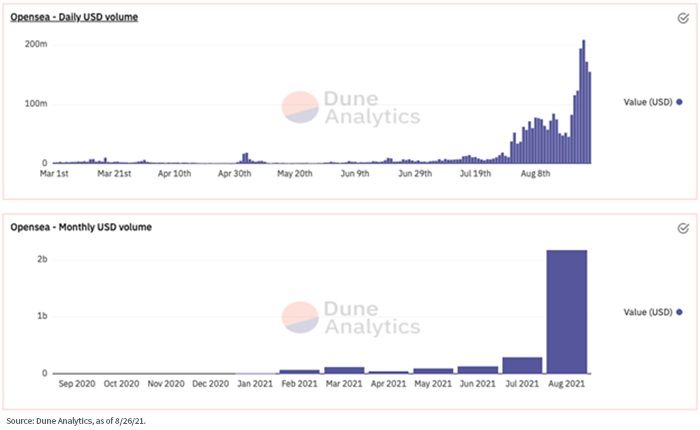The image size is (700, 430).
Task: Click the 'Oct 2020' axis label
Action: pos(121,384)
